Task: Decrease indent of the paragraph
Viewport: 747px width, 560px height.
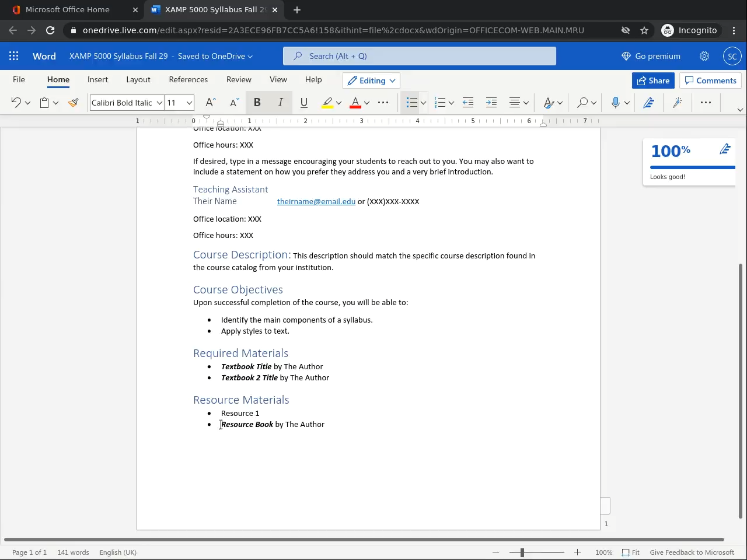Action: click(x=468, y=103)
